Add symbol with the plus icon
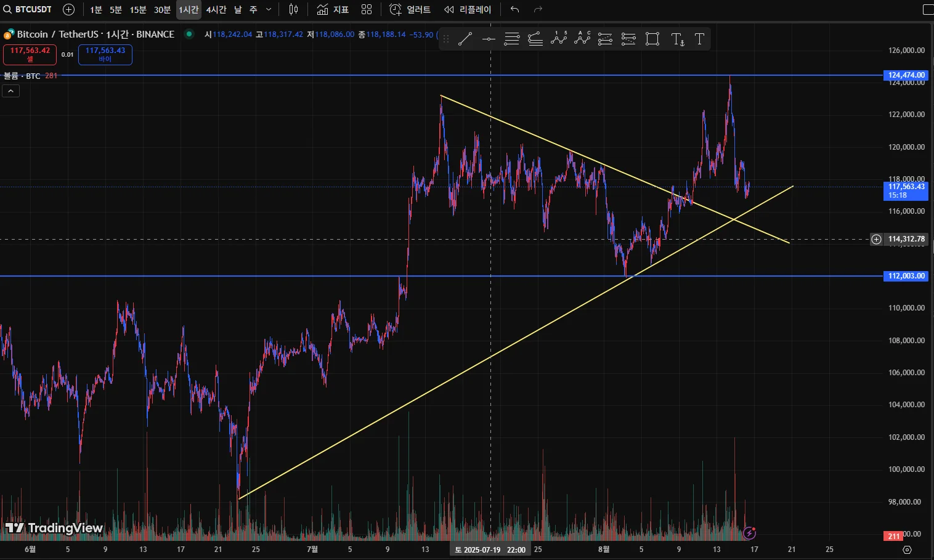The image size is (934, 560). pos(69,9)
